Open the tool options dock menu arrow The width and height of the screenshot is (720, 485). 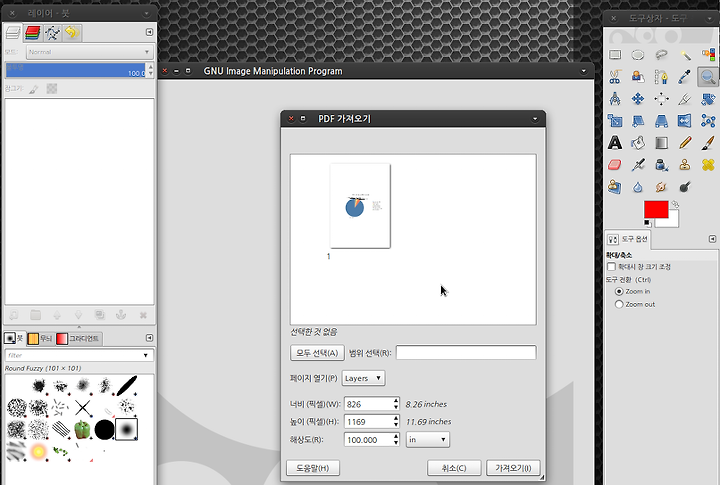[712, 239]
